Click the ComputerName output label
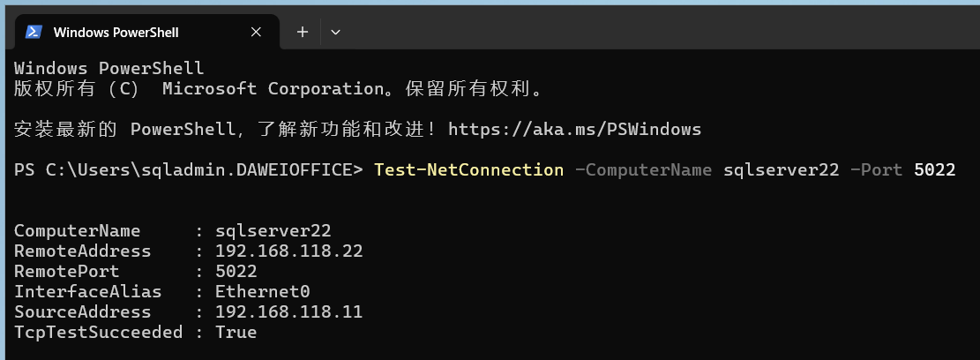 (x=77, y=231)
